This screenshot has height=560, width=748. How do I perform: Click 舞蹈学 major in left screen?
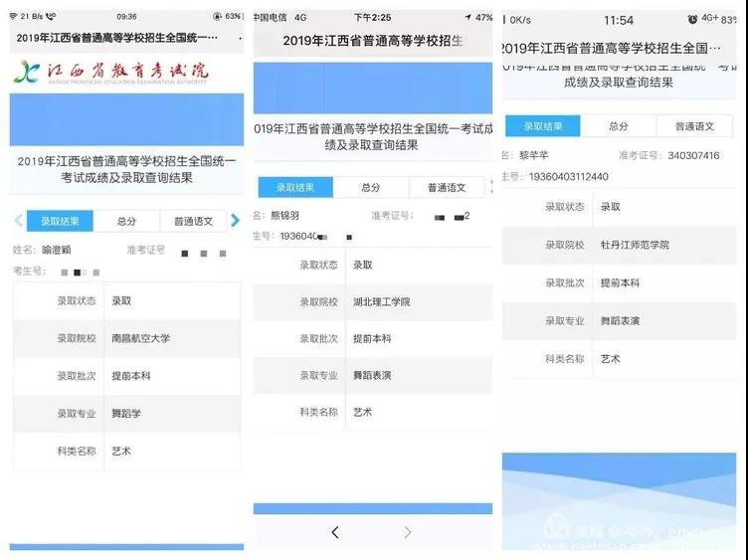tap(126, 414)
